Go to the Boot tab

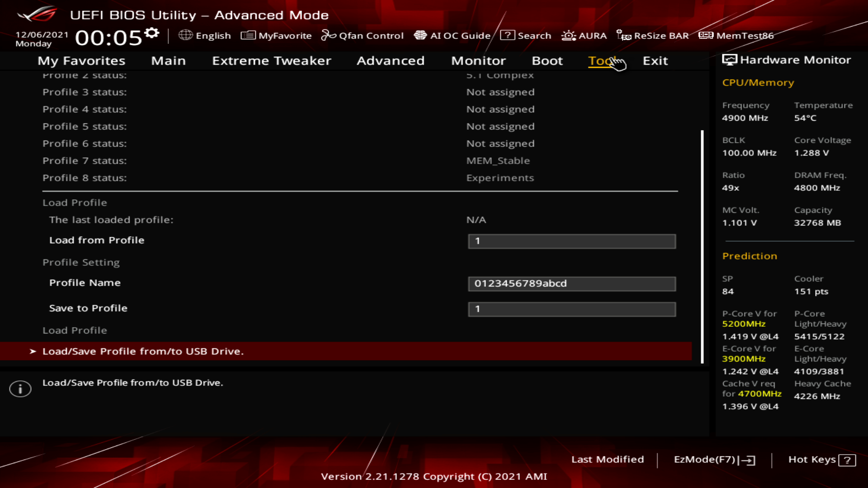coord(547,61)
